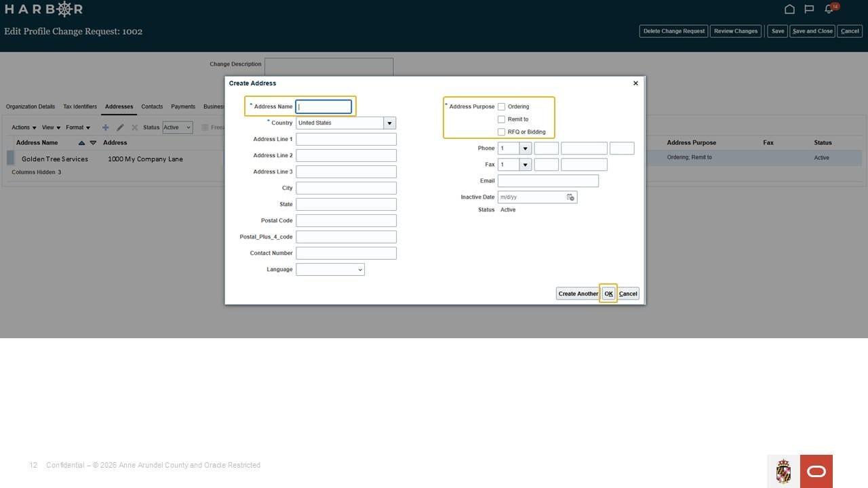Open the Phone country code dropdown
The width and height of the screenshot is (868, 488).
click(x=525, y=148)
